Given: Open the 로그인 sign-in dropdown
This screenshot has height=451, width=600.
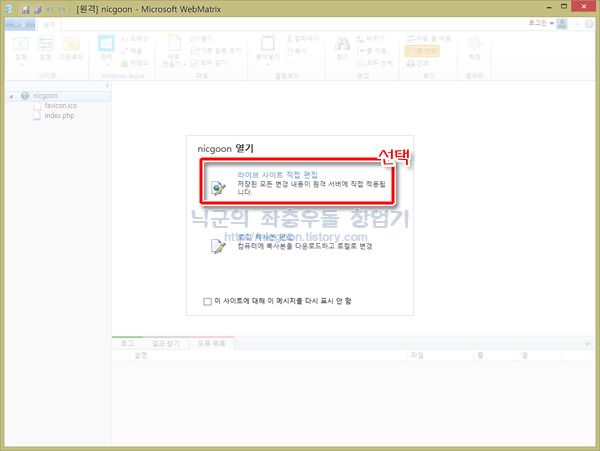Looking at the screenshot, I should [x=541, y=23].
